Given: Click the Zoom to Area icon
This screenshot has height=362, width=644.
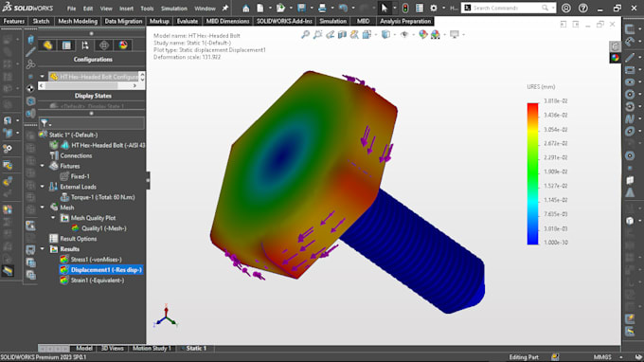Looking at the screenshot, I should coord(317,35).
